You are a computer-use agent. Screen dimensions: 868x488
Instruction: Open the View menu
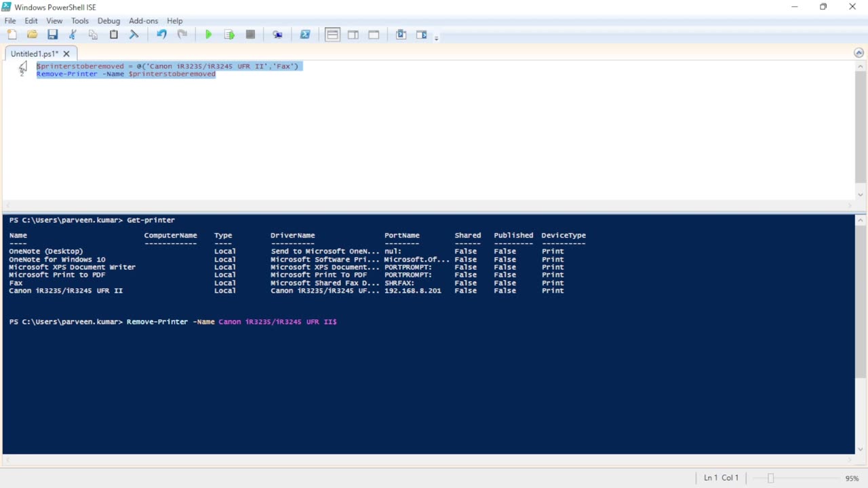(54, 21)
